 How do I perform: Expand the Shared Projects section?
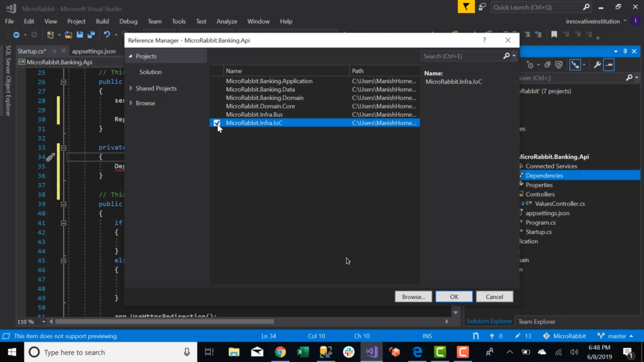click(x=131, y=88)
